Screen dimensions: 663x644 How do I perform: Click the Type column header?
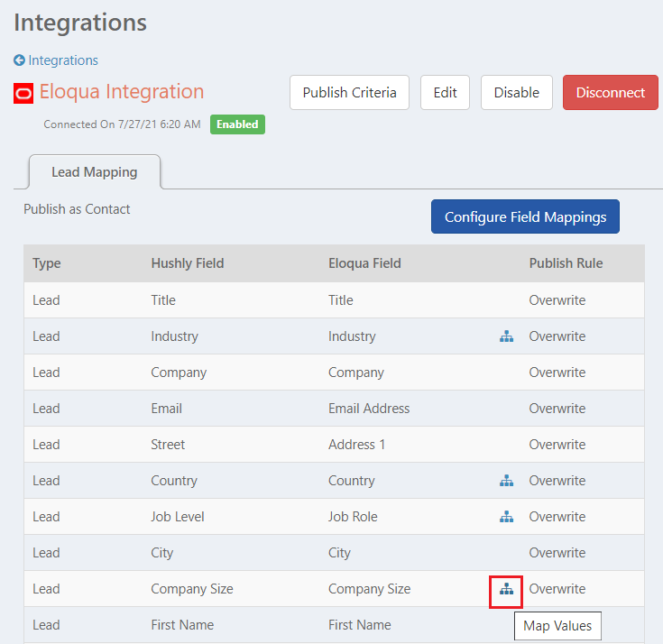click(47, 263)
